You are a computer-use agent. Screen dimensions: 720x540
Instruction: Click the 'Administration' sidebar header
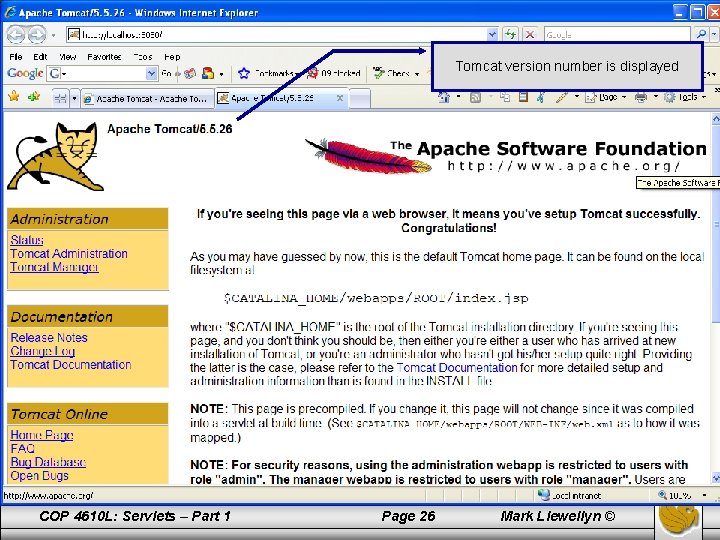[88, 219]
